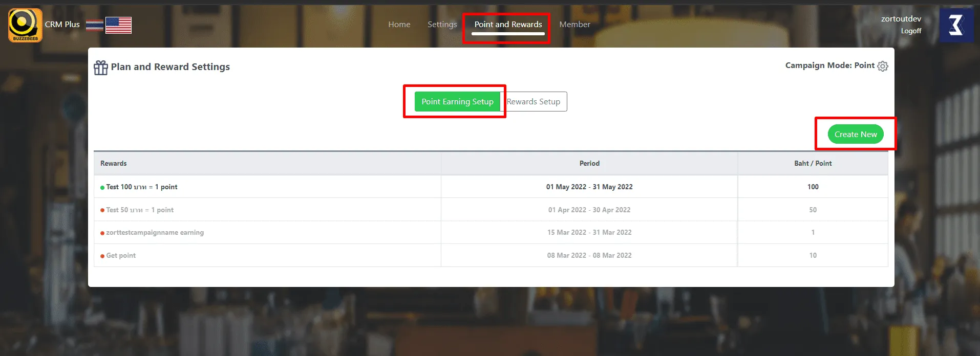This screenshot has width=980, height=356.
Task: Click green status dot of Test 100 reward
Action: (102, 188)
